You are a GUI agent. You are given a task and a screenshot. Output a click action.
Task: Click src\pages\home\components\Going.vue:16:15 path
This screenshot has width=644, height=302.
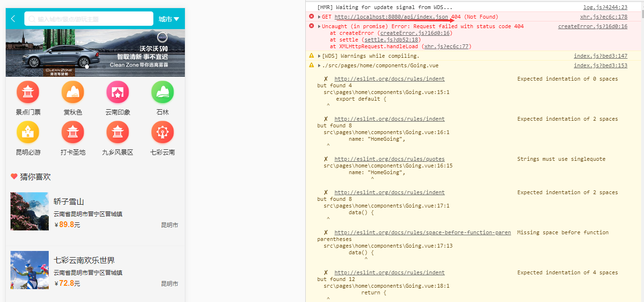[x=388, y=166]
